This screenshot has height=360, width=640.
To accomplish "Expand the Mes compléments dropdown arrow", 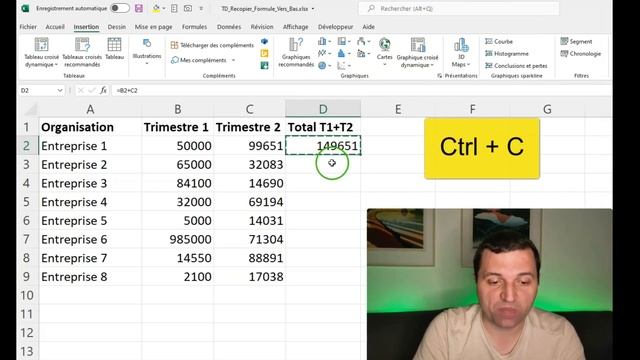I will coord(233,60).
